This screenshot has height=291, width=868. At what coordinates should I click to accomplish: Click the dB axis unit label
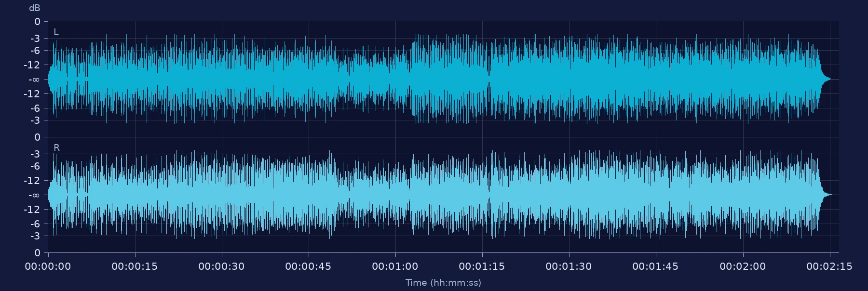35,8
